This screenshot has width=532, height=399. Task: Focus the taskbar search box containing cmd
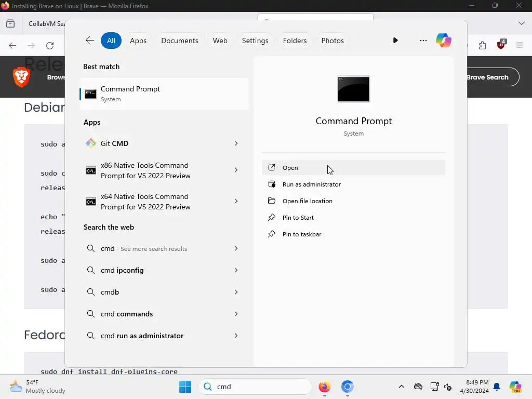pyautogui.click(x=255, y=387)
